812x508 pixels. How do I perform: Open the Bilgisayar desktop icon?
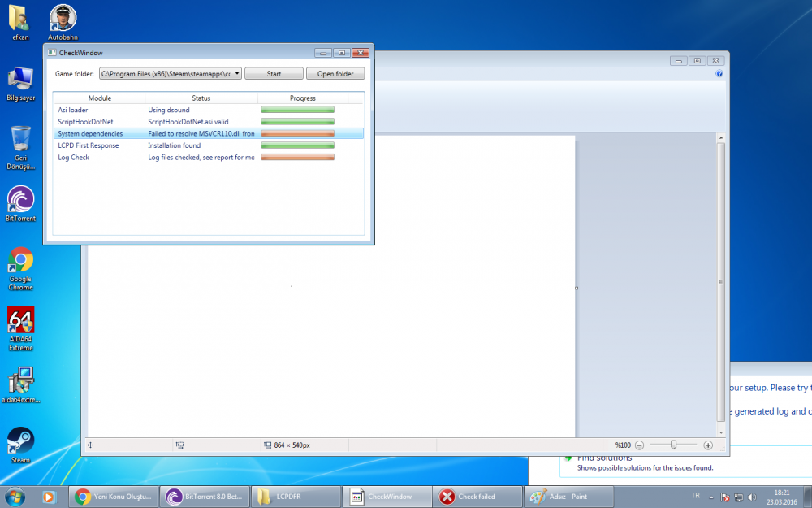21,84
